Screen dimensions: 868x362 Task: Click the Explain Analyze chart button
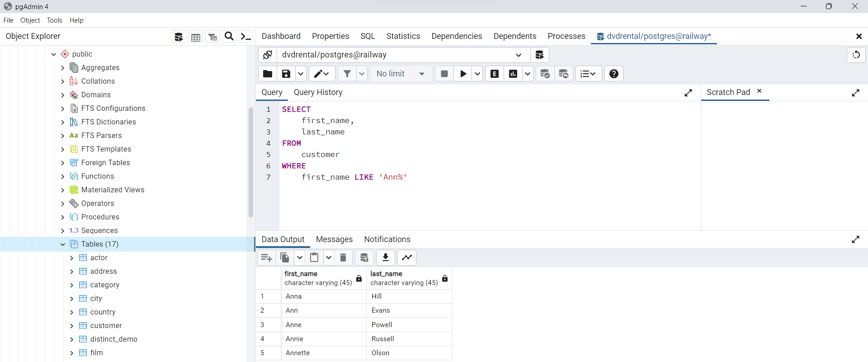(x=513, y=74)
